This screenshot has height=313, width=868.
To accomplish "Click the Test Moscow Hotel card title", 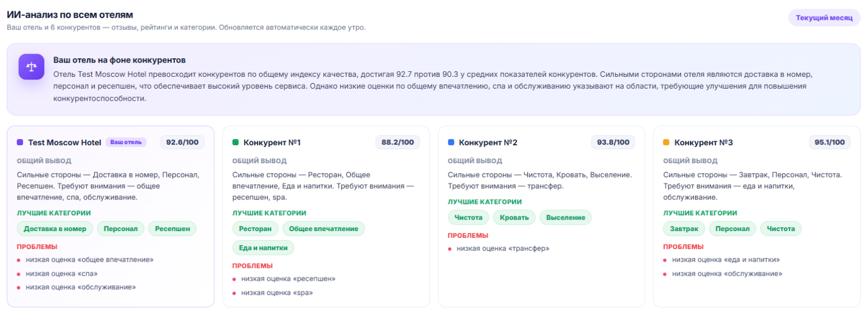I will [x=64, y=142].
